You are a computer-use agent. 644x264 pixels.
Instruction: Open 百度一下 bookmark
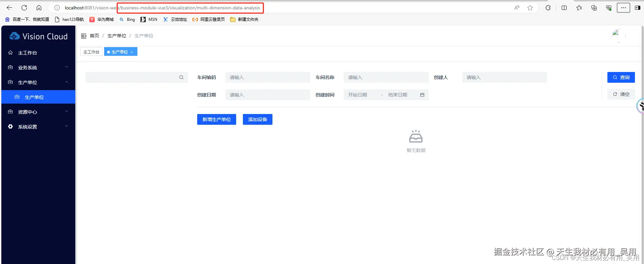point(27,20)
